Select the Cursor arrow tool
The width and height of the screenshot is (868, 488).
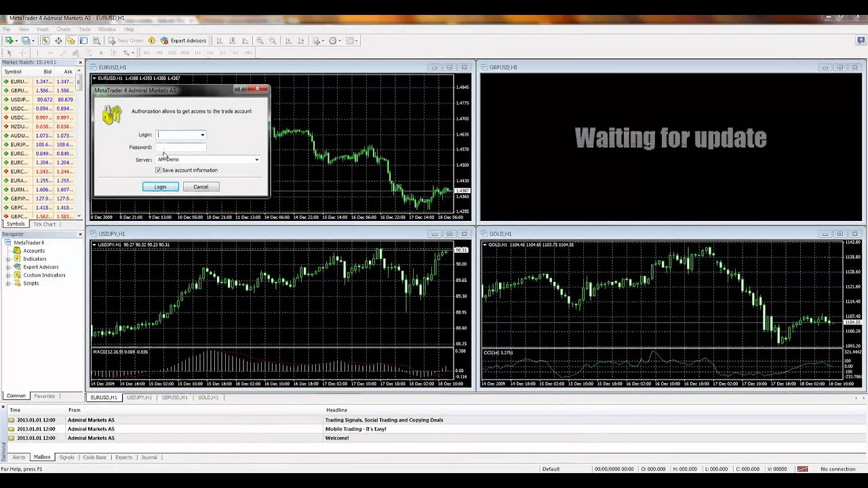click(9, 53)
